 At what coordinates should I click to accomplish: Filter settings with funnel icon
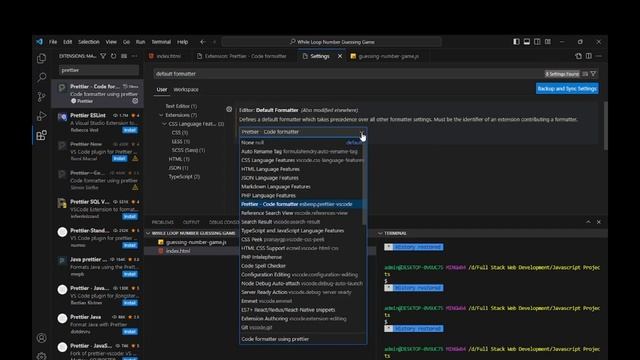(x=593, y=74)
